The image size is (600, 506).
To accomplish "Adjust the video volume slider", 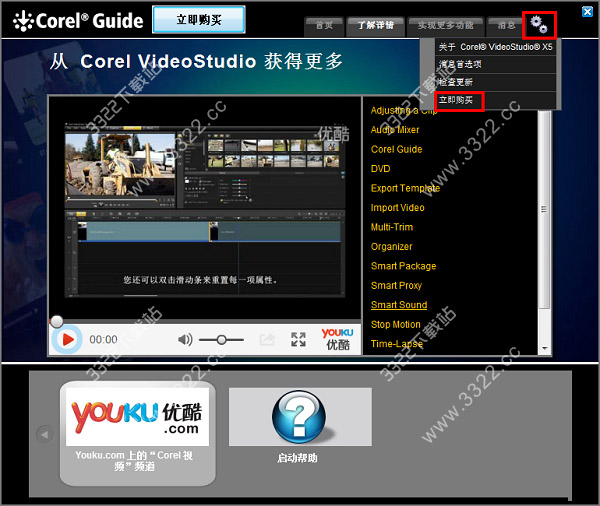I will 221,340.
